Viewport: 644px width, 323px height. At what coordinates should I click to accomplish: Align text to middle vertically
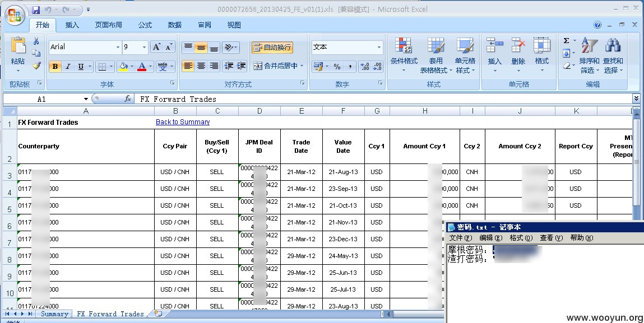coord(201,47)
